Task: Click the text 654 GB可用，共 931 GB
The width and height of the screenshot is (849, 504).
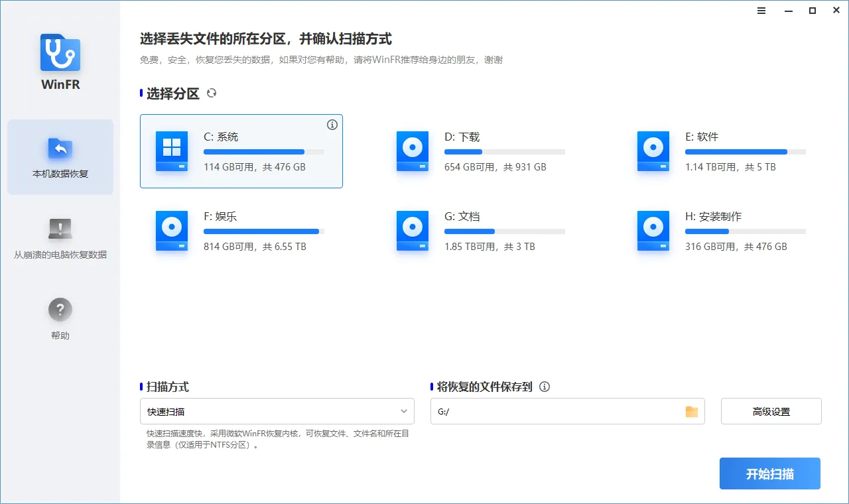Action: pos(495,167)
